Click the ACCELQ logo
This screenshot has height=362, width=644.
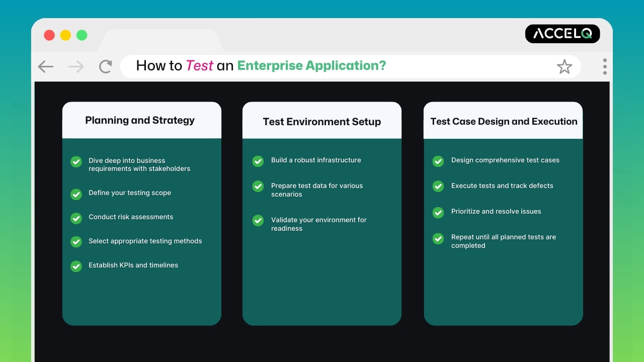pyautogui.click(x=562, y=34)
